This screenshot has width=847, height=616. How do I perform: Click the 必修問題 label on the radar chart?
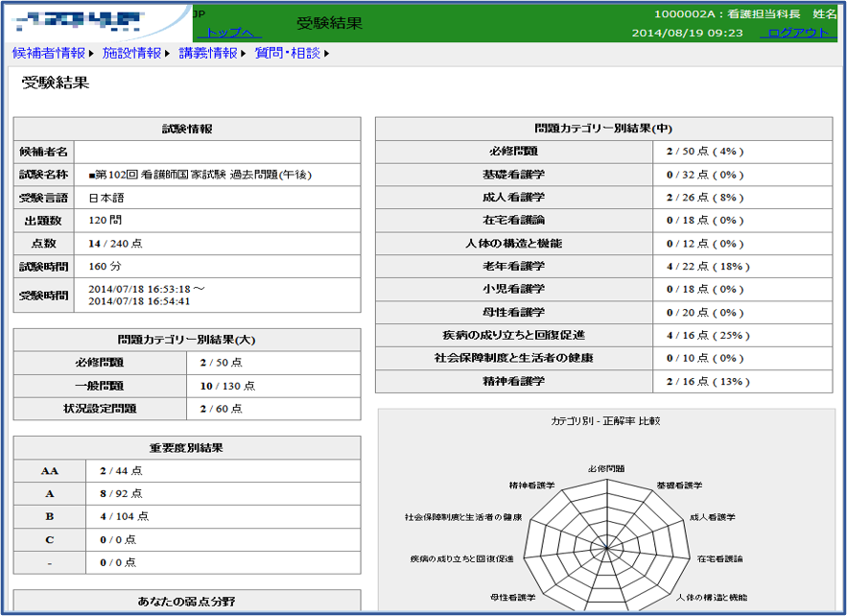(x=606, y=468)
